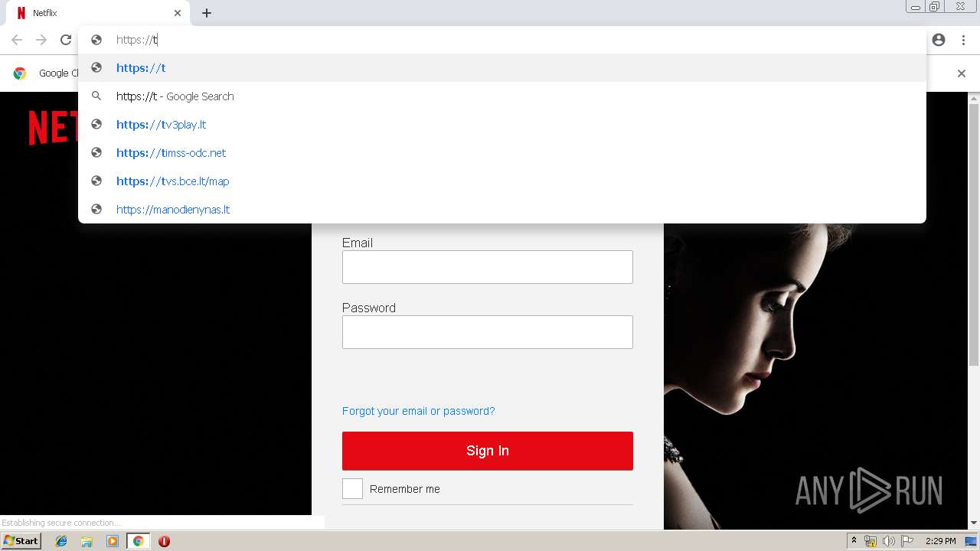Click the magnifier icon of the search suggestion

click(96, 96)
